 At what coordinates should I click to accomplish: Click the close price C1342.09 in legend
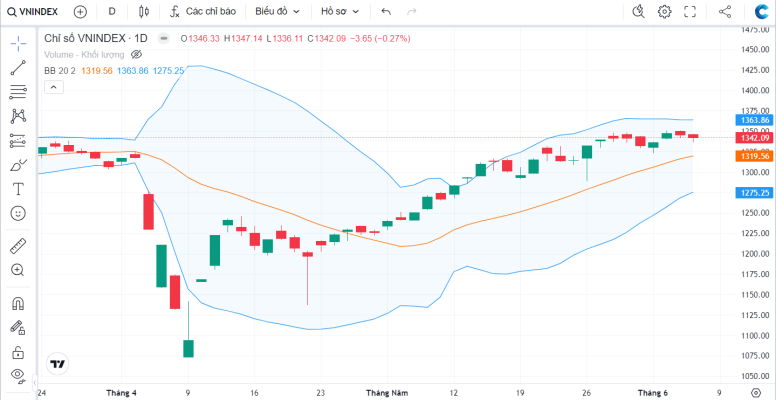[x=326, y=38]
